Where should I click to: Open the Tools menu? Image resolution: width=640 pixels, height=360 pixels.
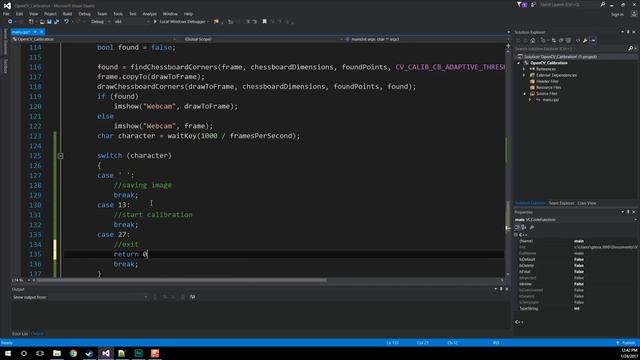pyautogui.click(x=118, y=14)
